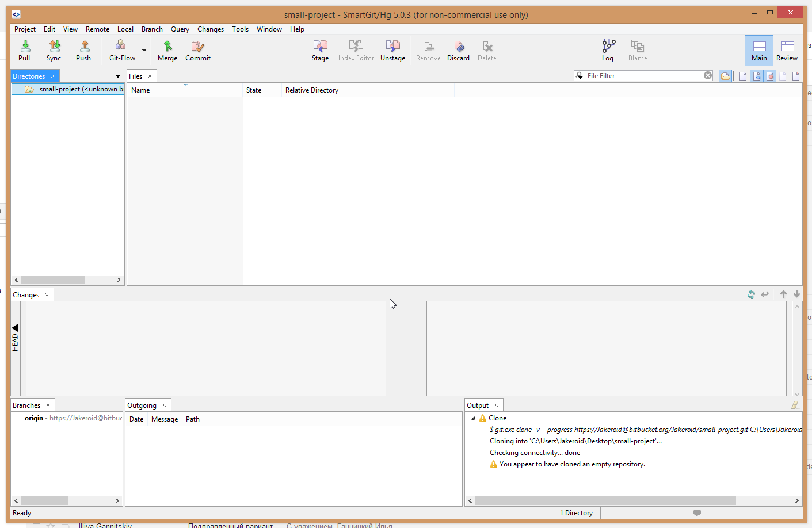Open the Local menu
This screenshot has width=812, height=528.
pos(125,29)
